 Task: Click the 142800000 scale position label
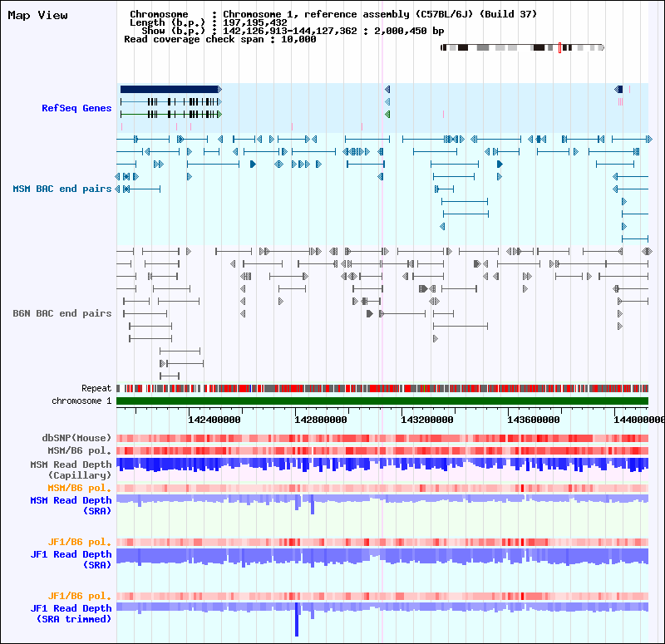(x=321, y=420)
